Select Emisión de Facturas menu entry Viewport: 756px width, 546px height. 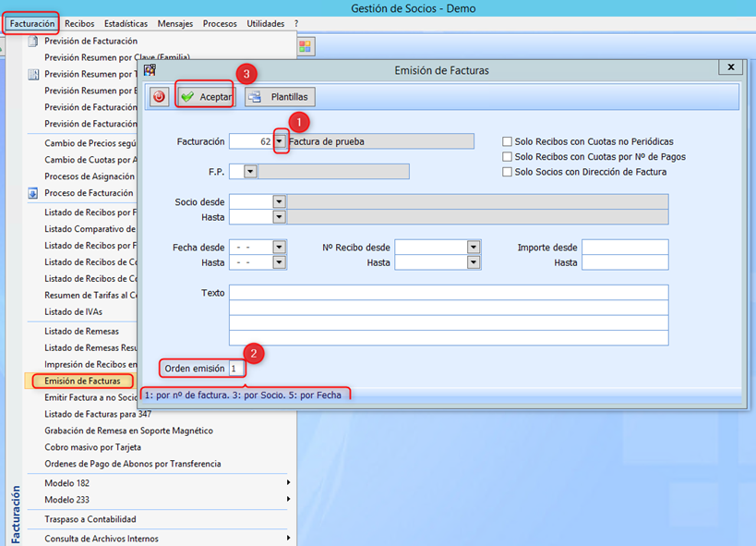click(82, 381)
